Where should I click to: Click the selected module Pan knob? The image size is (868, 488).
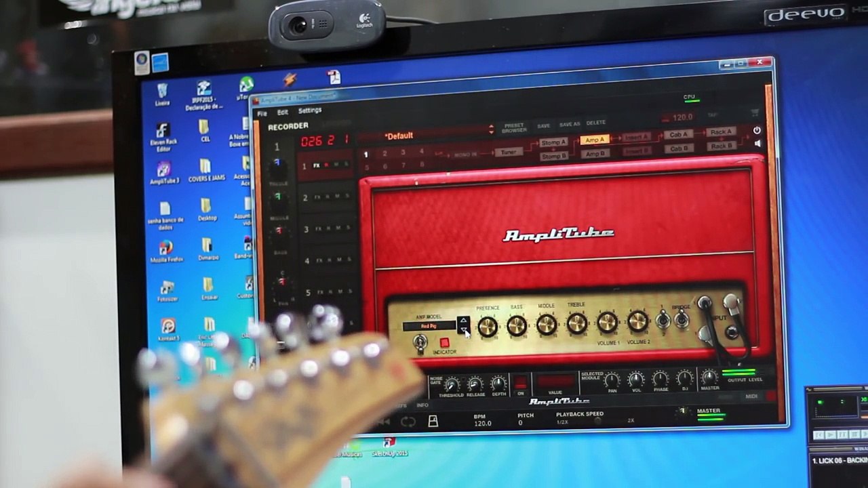pos(612,380)
